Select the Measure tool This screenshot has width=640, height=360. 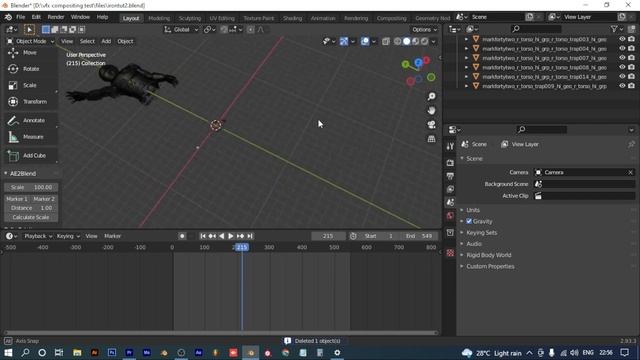click(31, 137)
